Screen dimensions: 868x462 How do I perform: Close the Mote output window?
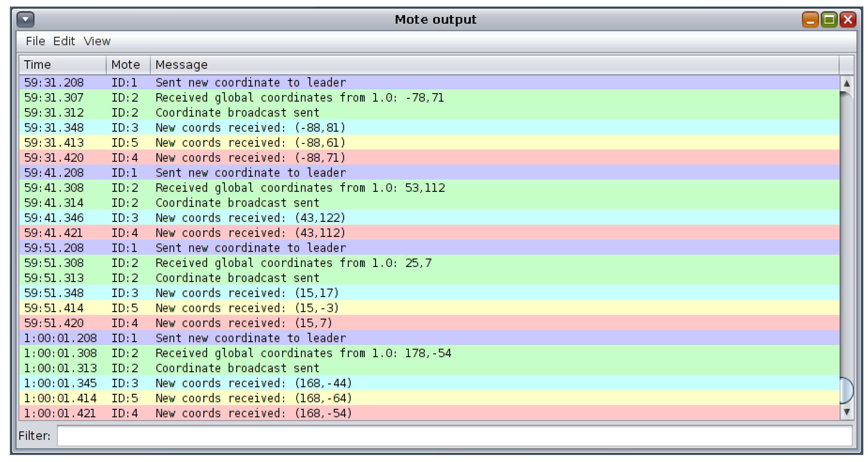(848, 20)
